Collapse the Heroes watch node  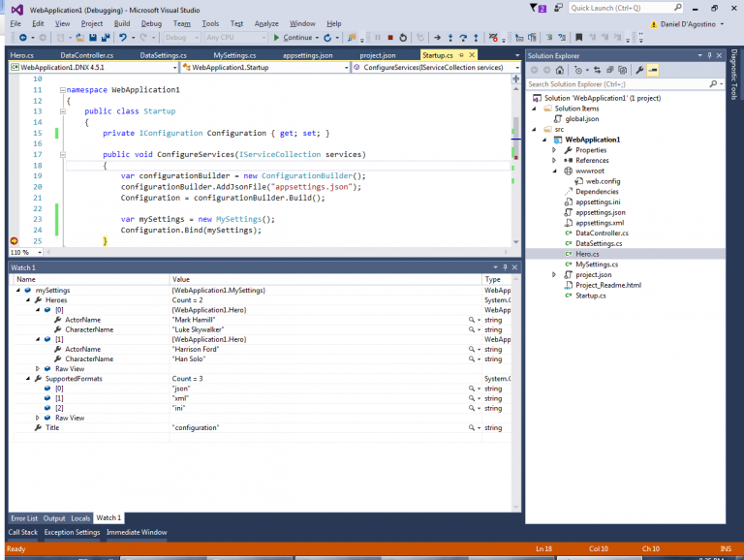(x=28, y=300)
